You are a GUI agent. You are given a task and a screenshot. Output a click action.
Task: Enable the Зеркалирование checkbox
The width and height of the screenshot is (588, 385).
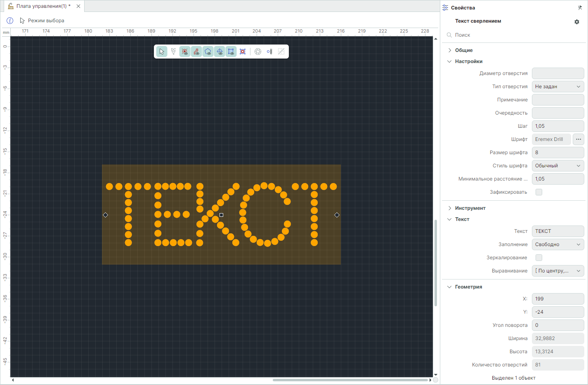tap(538, 258)
